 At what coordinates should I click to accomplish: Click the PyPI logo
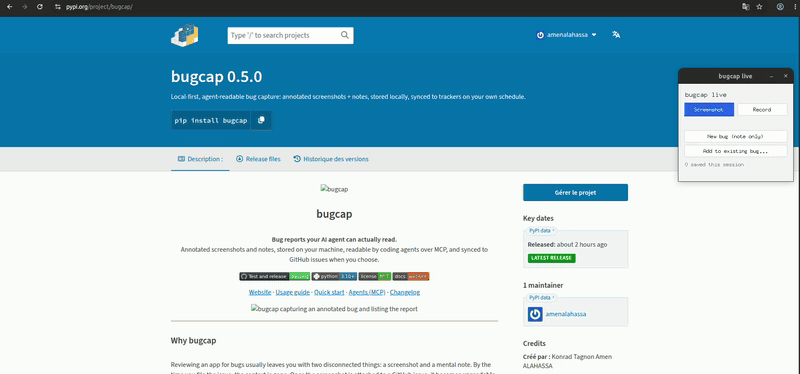(x=184, y=35)
